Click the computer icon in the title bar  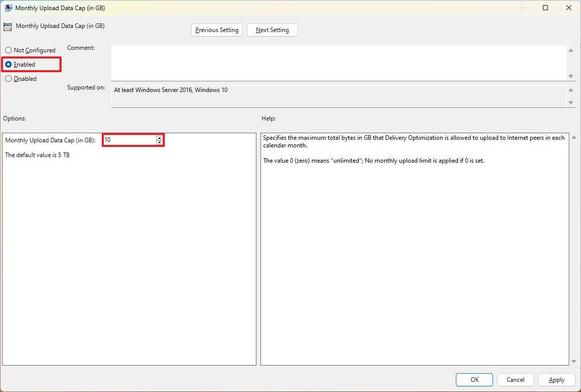click(x=8, y=8)
